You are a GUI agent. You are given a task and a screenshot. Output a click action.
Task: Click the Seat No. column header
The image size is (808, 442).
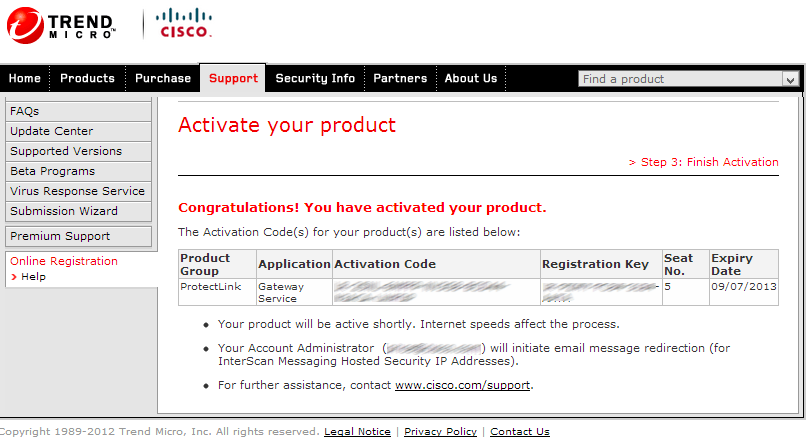(686, 264)
